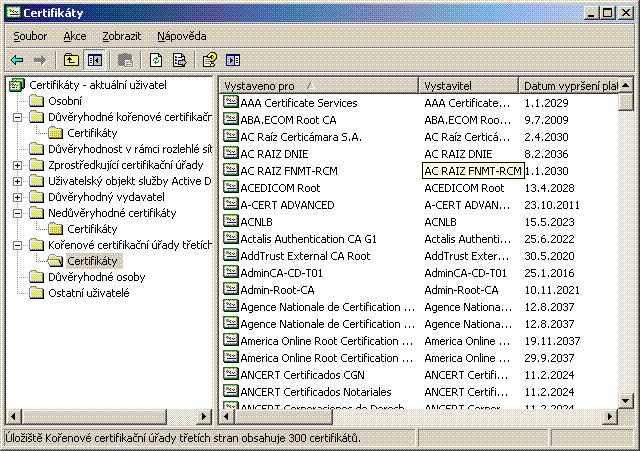Image resolution: width=640 pixels, height=451 pixels.
Task: Open the Akce menu
Action: (x=75, y=36)
